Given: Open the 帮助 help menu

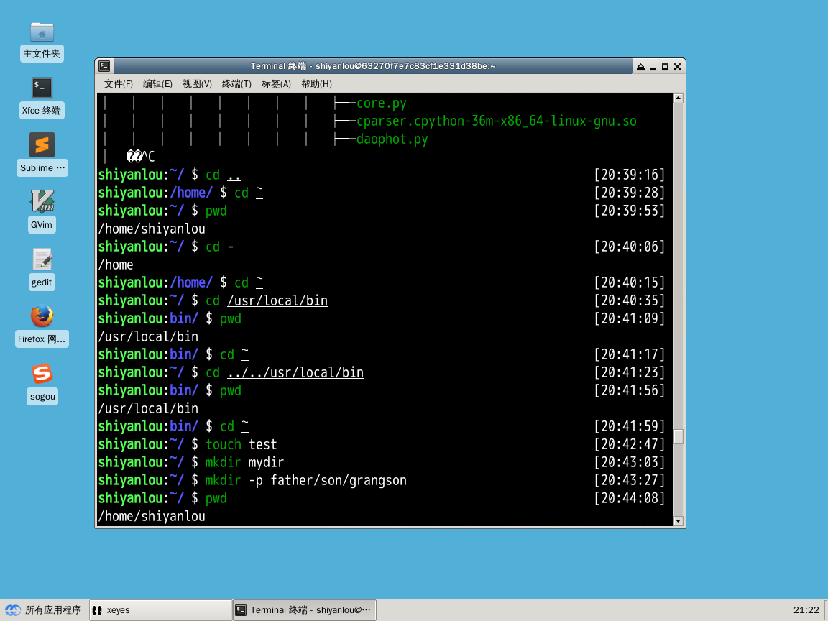Looking at the screenshot, I should 316,83.
